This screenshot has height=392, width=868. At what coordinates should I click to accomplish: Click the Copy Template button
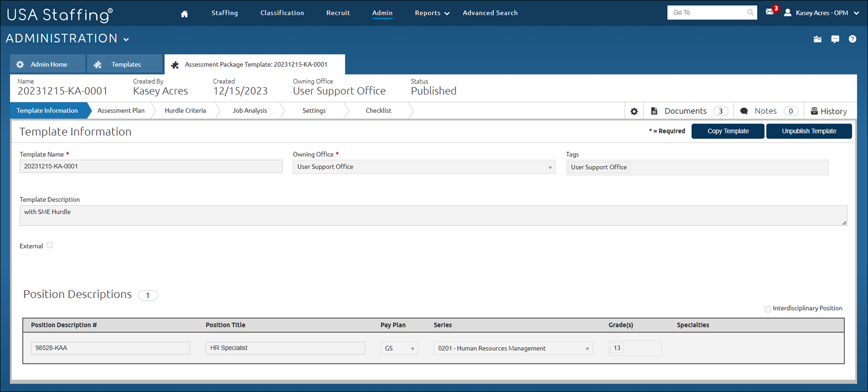click(728, 131)
